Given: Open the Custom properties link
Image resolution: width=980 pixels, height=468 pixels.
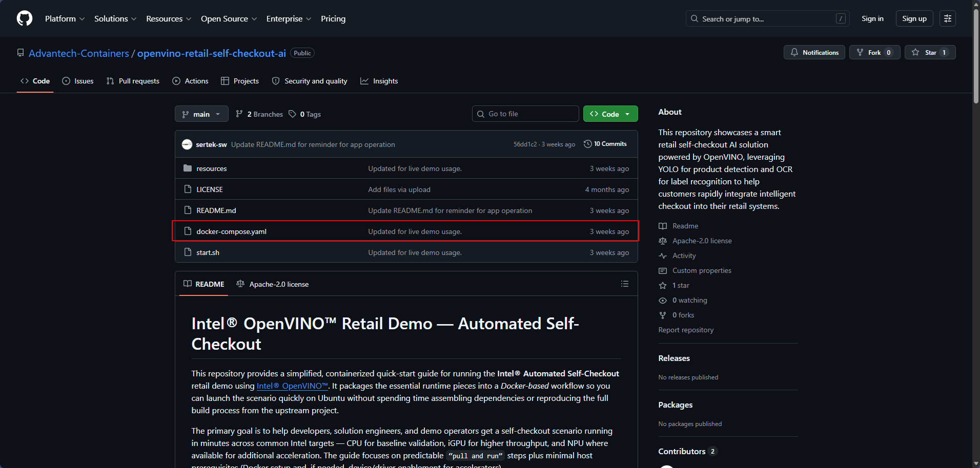Looking at the screenshot, I should 702,270.
